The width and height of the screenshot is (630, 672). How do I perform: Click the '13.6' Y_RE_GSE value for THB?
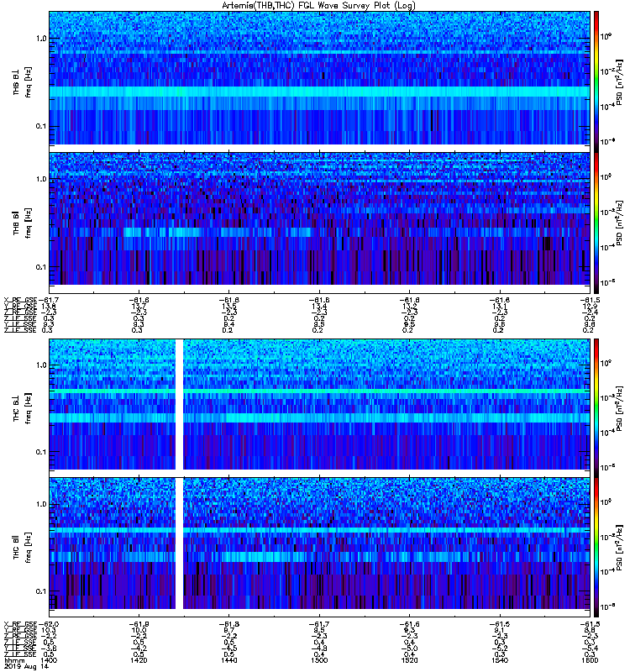(49, 307)
